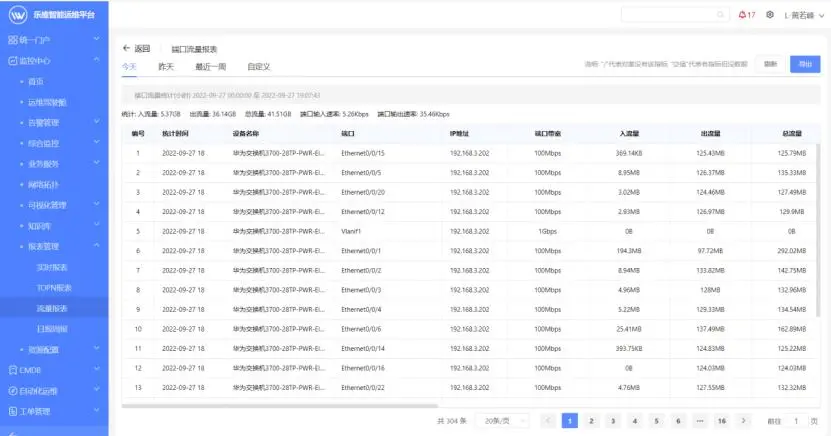Click the vertical table scrollbar
Viewport: 831px width, 436px height.
818,230
